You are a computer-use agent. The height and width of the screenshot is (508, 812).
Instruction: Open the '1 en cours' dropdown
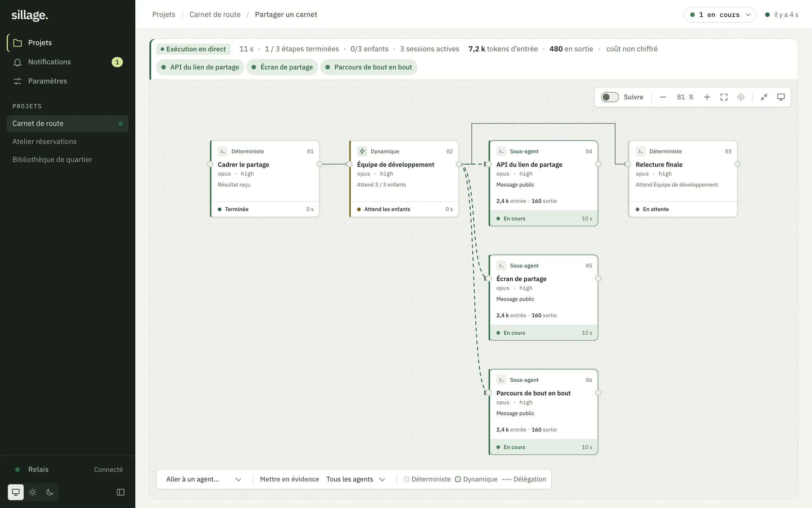[720, 15]
